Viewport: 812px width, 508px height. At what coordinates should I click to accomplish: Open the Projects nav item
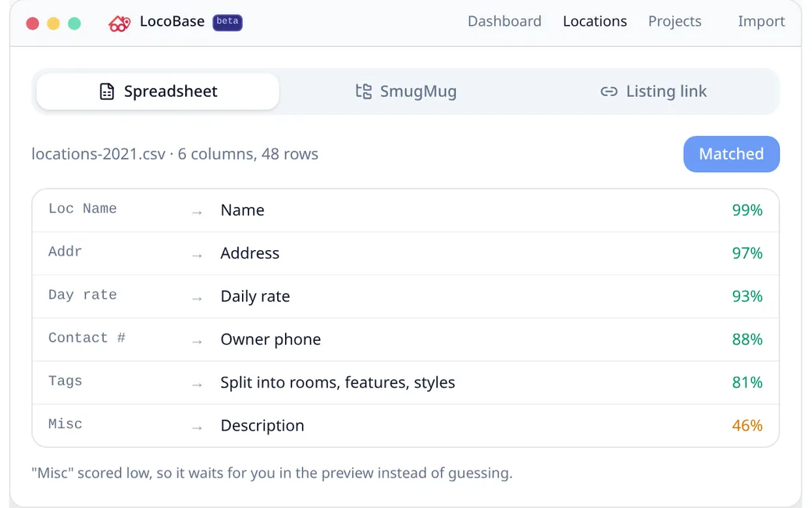pyautogui.click(x=675, y=21)
